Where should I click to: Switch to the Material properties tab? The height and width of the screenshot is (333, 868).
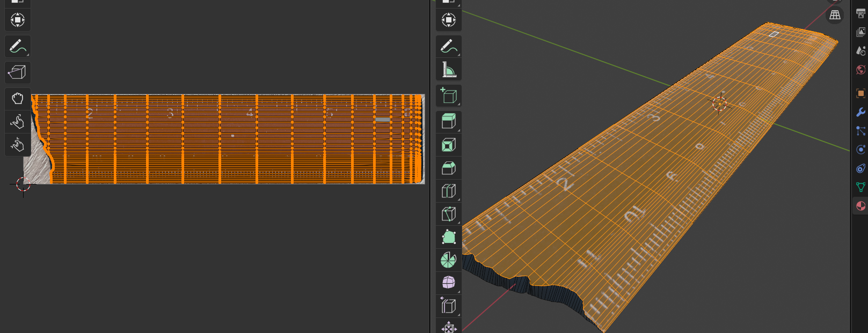pyautogui.click(x=860, y=206)
